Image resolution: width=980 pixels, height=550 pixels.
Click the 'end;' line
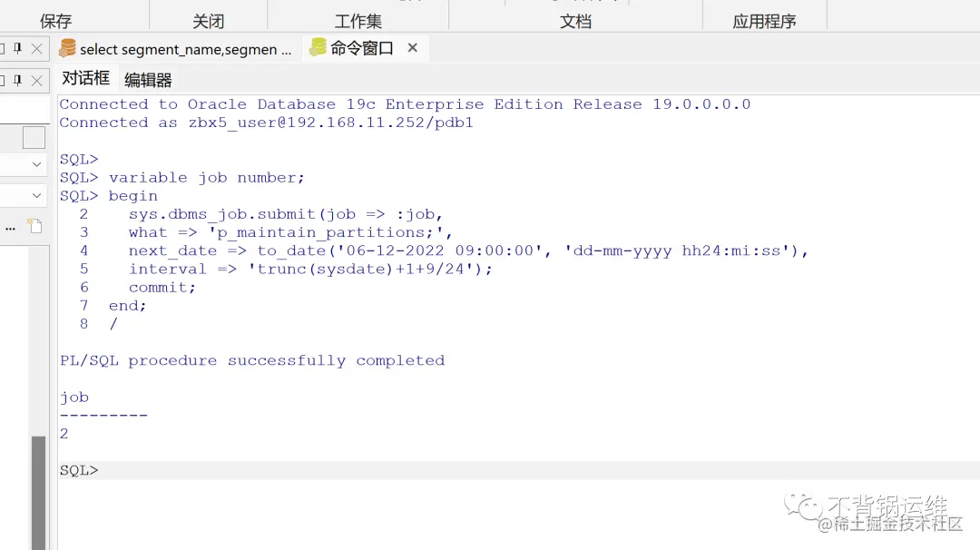(x=128, y=306)
